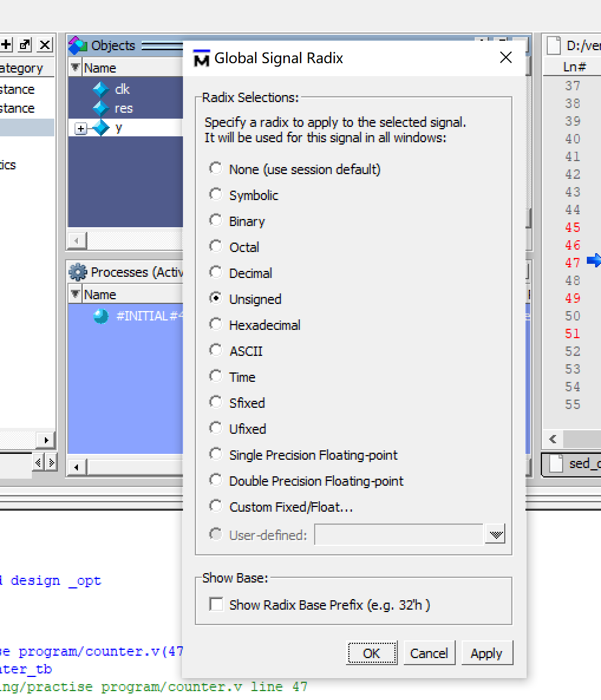601x700 pixels.
Task: Click line number 45 in source view
Action: coord(573,227)
